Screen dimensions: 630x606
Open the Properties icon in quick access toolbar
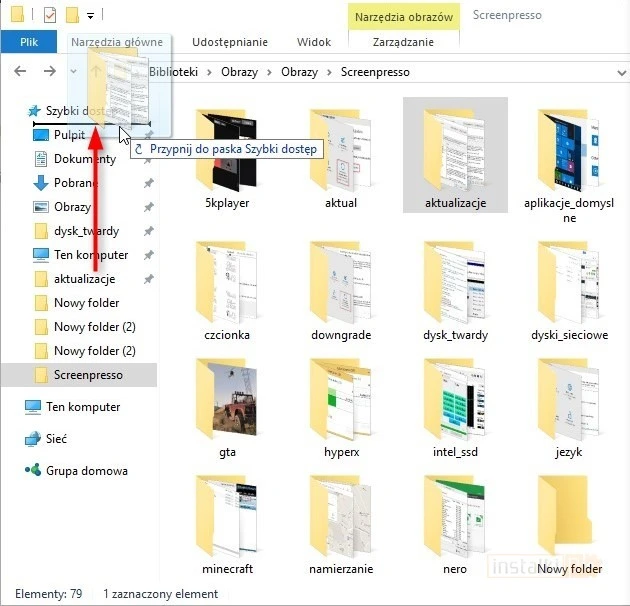pyautogui.click(x=50, y=15)
